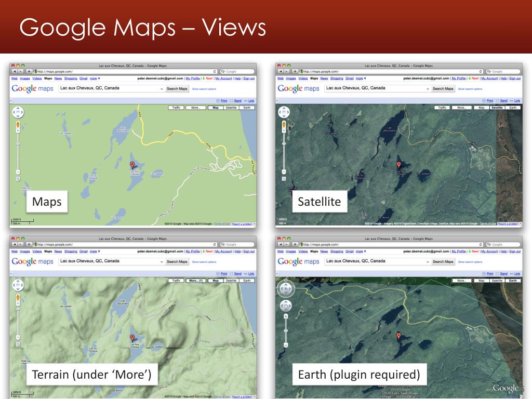
Task: Open the search-box dropdown arrow in the Maps view
Action: click(x=162, y=89)
